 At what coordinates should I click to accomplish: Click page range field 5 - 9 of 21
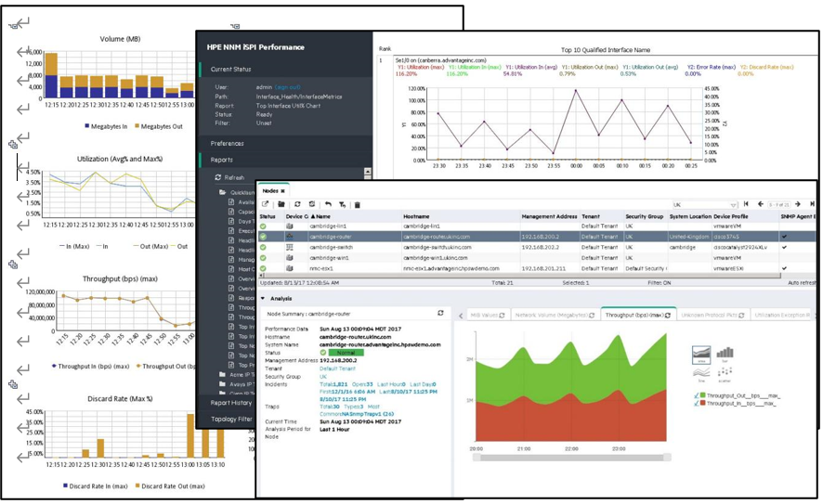point(778,204)
